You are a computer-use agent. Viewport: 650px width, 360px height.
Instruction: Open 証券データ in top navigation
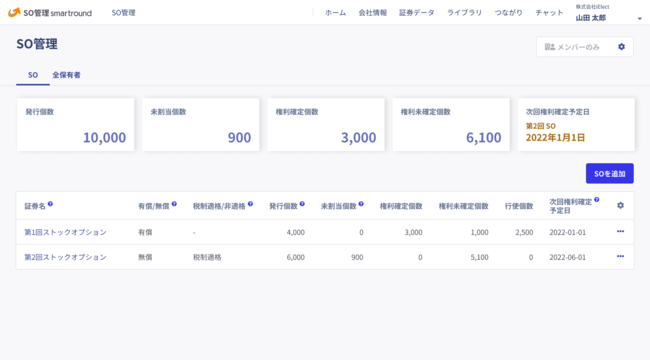point(417,13)
